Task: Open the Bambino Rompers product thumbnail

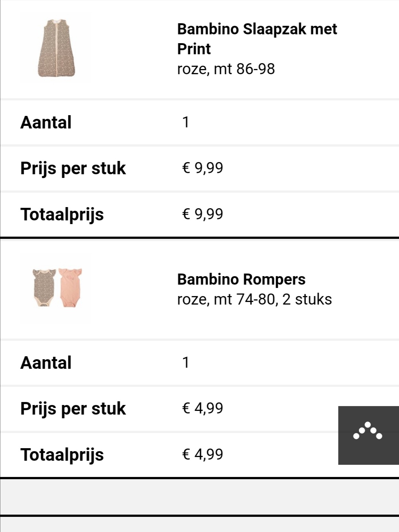Action: click(x=57, y=288)
